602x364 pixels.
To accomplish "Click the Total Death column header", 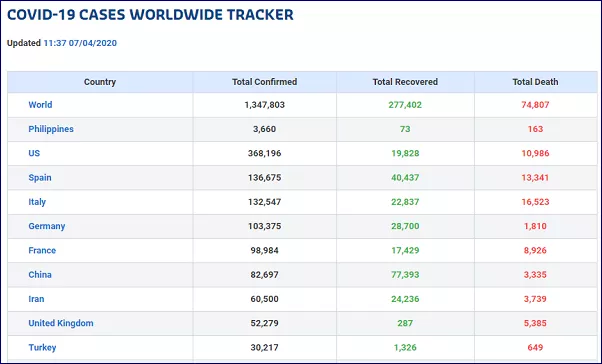I will tap(535, 82).
